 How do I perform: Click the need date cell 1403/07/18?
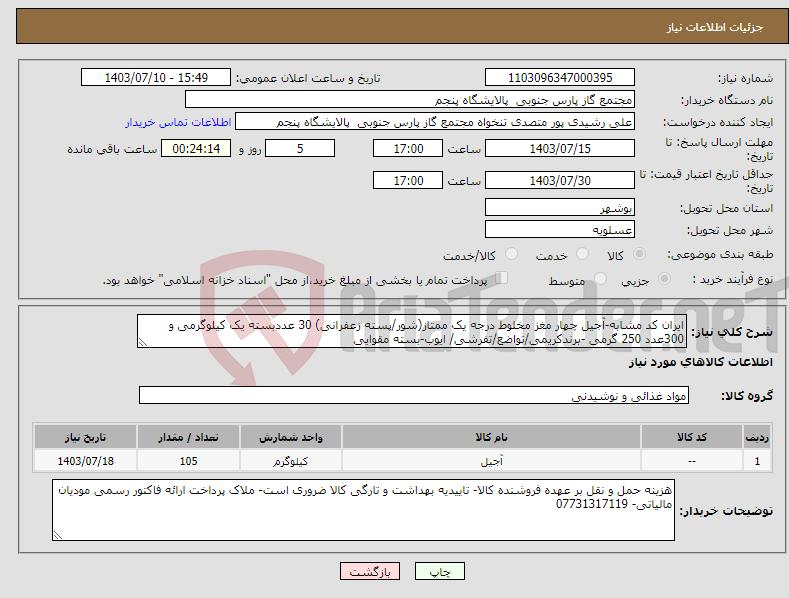[x=86, y=461]
